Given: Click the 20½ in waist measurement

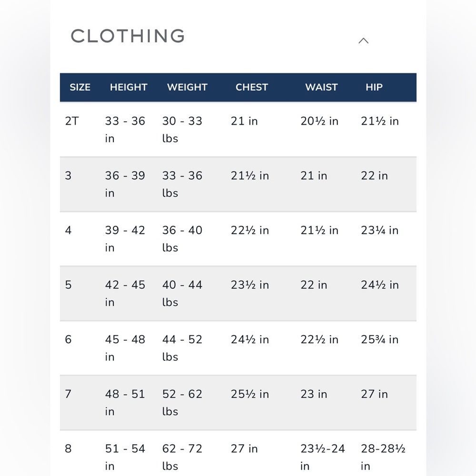Looking at the screenshot, I should point(319,121).
